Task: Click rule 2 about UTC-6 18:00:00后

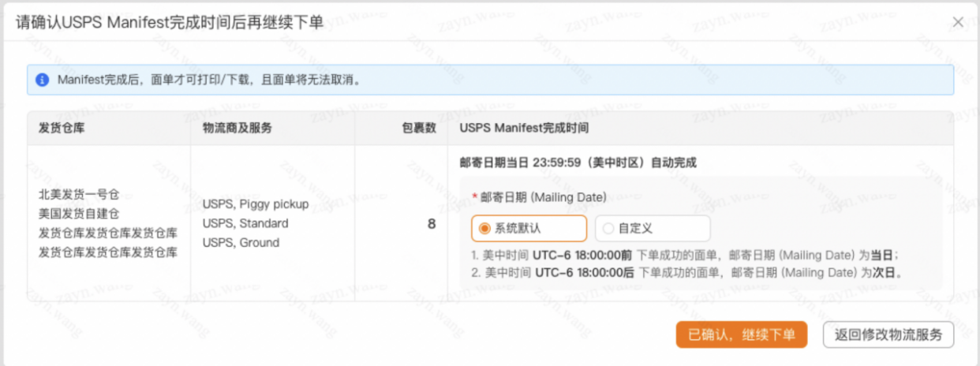Action: coord(687,273)
